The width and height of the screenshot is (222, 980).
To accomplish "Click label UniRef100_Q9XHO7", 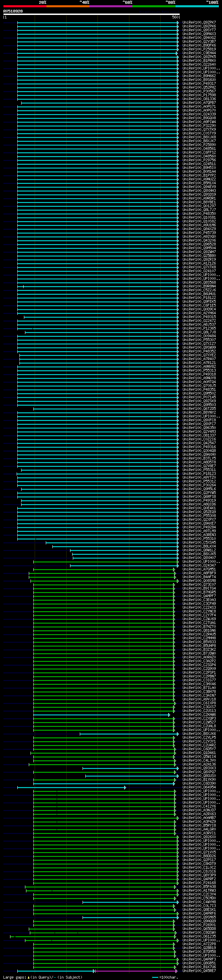I will coord(199,558).
